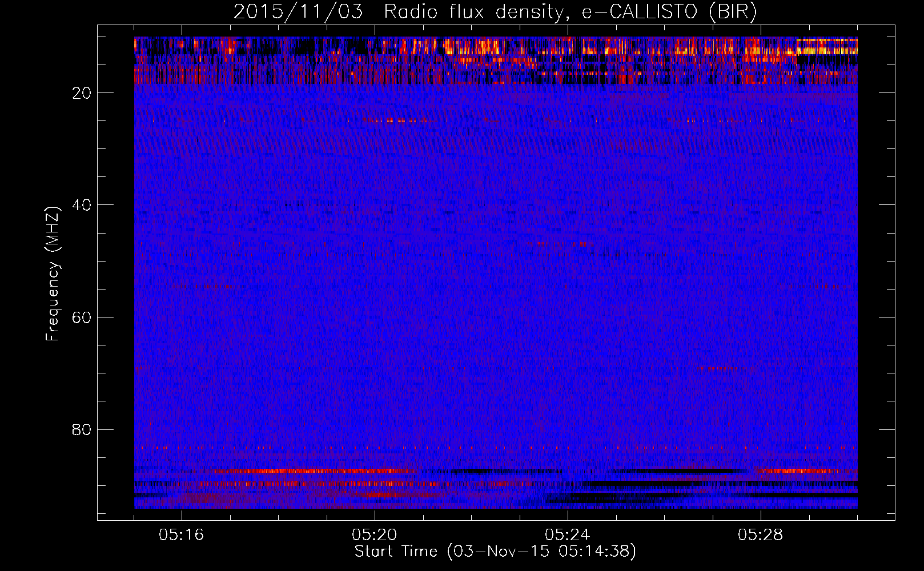This screenshot has width=924, height=571.
Task: Click the 05:24 time tick label
Action: (568, 535)
